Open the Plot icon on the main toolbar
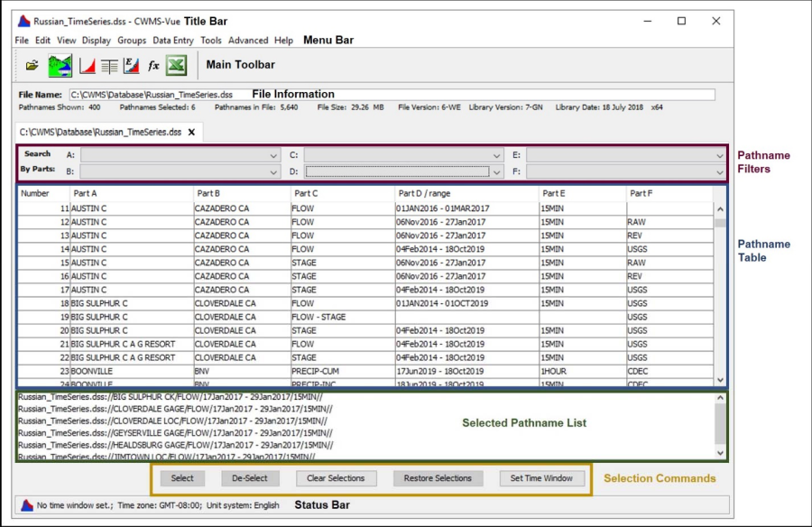The image size is (812, 527). 86,64
